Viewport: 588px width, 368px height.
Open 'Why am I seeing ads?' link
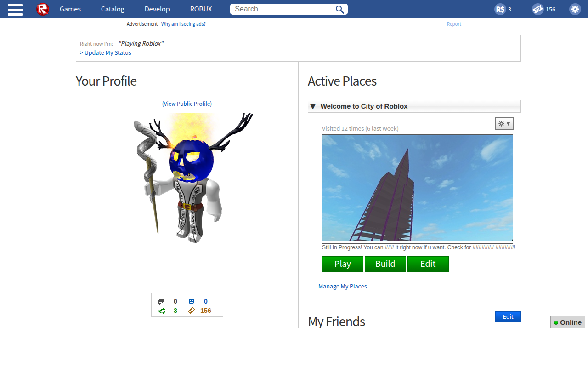pyautogui.click(x=183, y=24)
